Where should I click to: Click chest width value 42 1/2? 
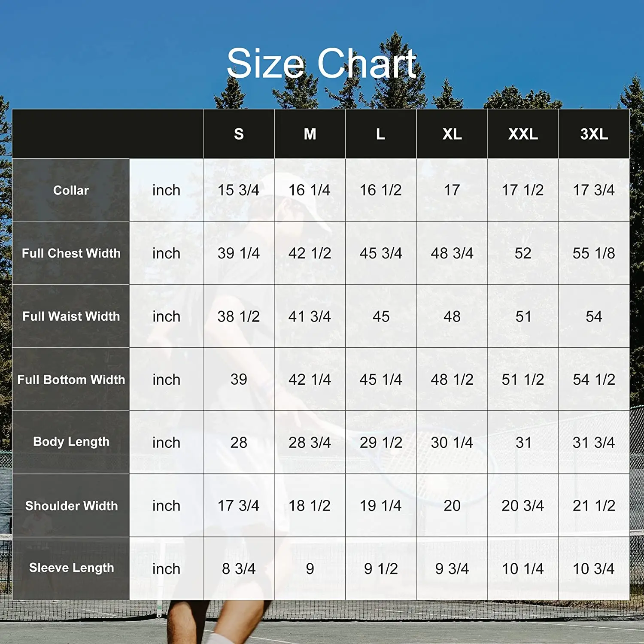pyautogui.click(x=310, y=253)
